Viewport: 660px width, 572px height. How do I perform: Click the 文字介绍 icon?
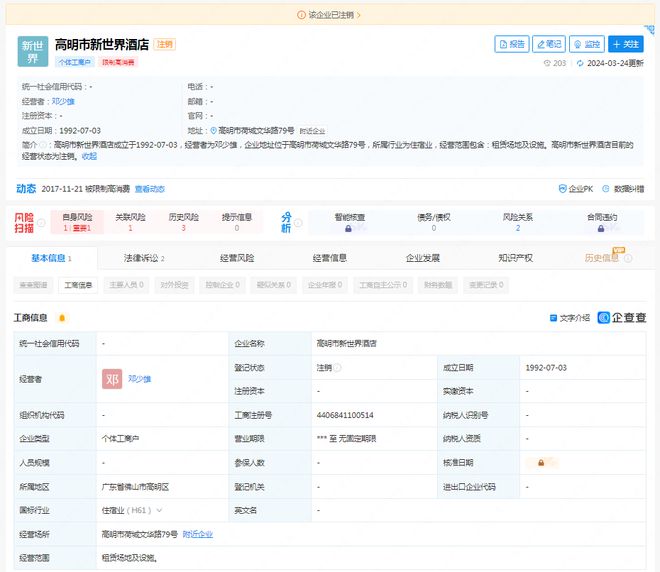coord(554,318)
